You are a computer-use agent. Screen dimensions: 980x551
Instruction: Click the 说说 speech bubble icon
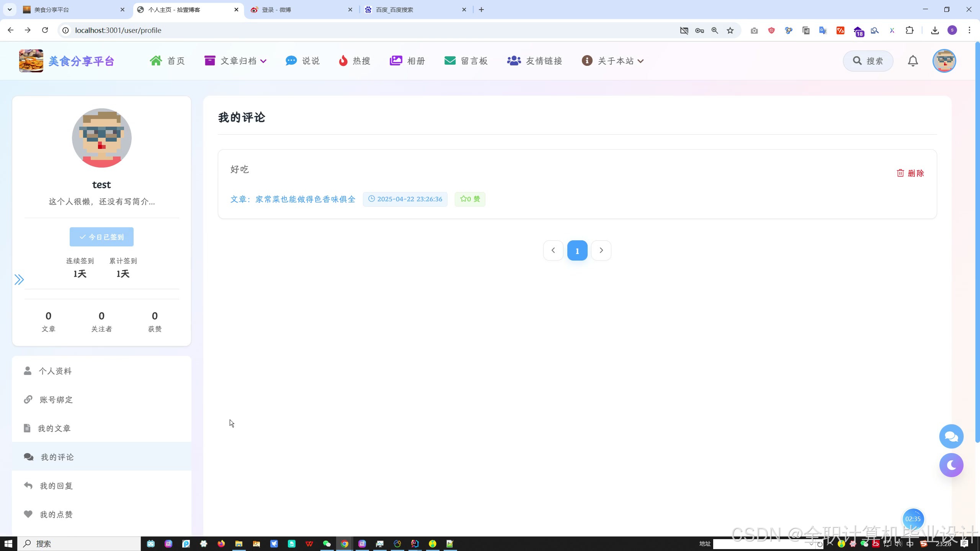point(291,61)
